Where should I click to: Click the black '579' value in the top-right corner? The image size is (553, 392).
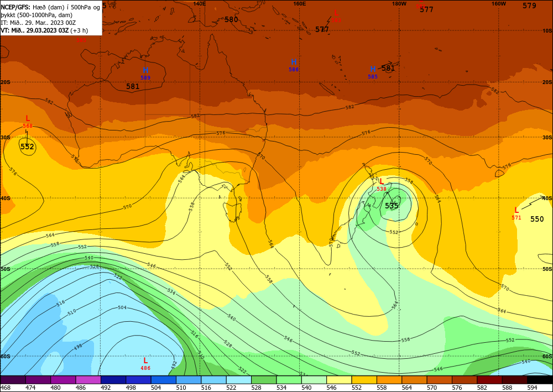point(529,6)
